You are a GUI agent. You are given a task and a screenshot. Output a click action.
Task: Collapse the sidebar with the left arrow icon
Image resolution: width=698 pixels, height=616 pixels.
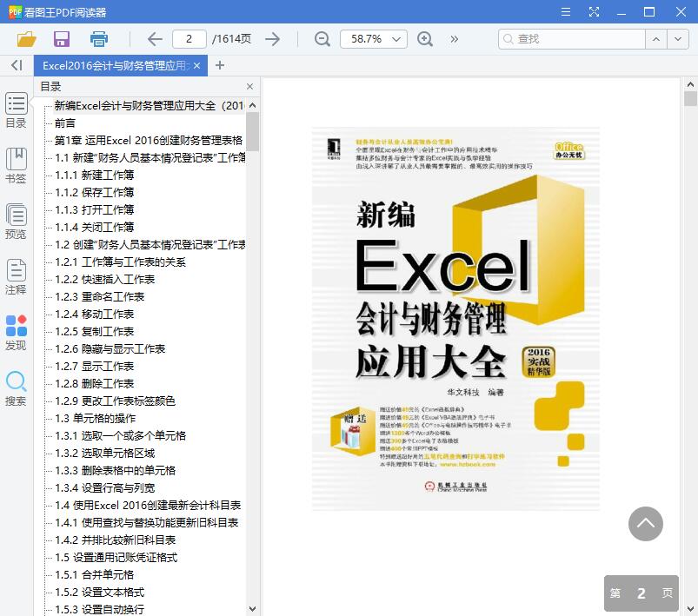tap(17, 65)
